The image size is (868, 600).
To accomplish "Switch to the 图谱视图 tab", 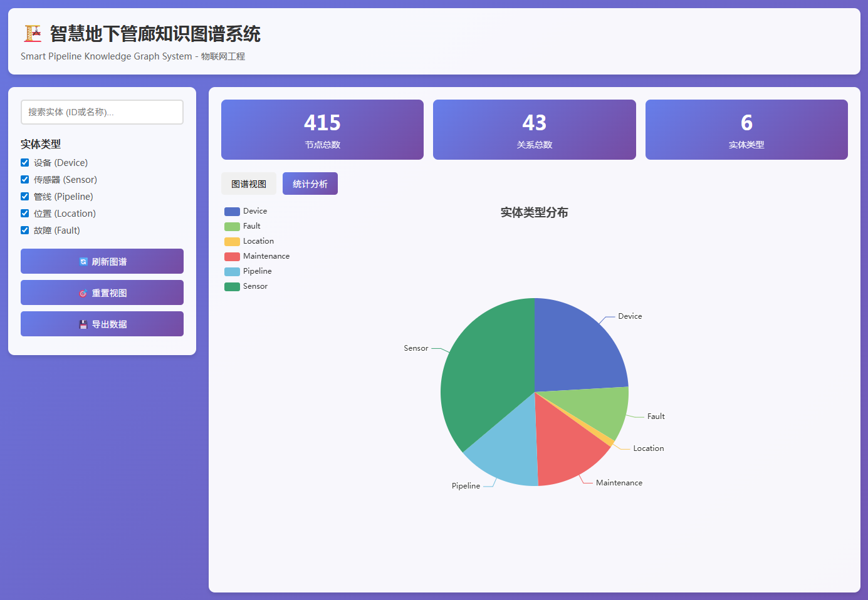I will pos(249,184).
